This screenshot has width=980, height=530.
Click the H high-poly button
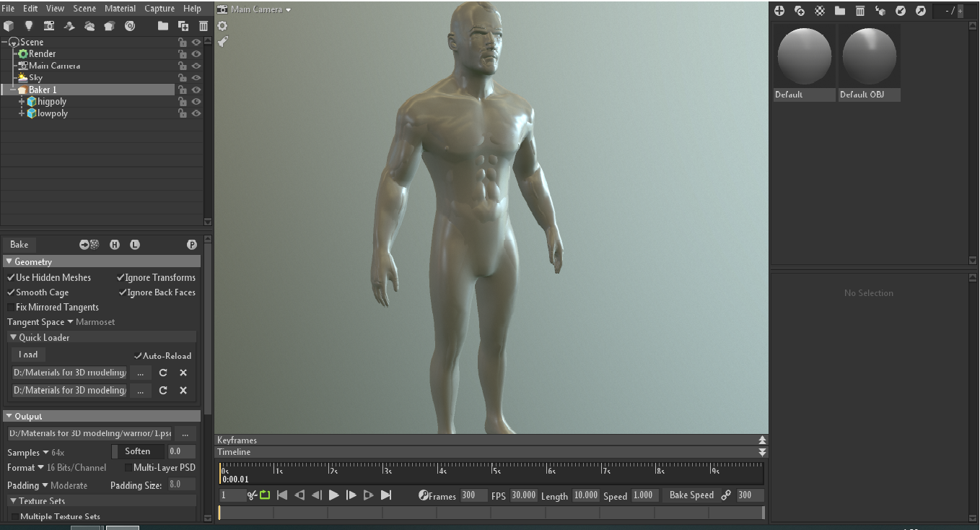115,245
